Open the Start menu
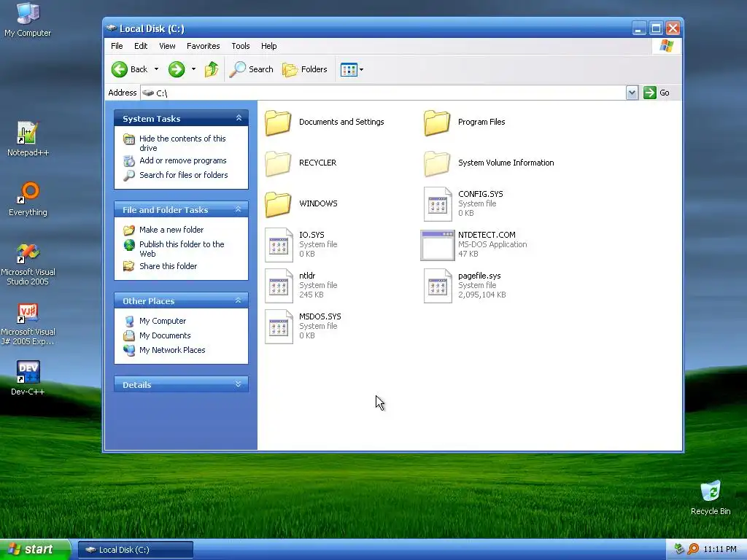Screen dimensions: 747x560 (x=35, y=550)
